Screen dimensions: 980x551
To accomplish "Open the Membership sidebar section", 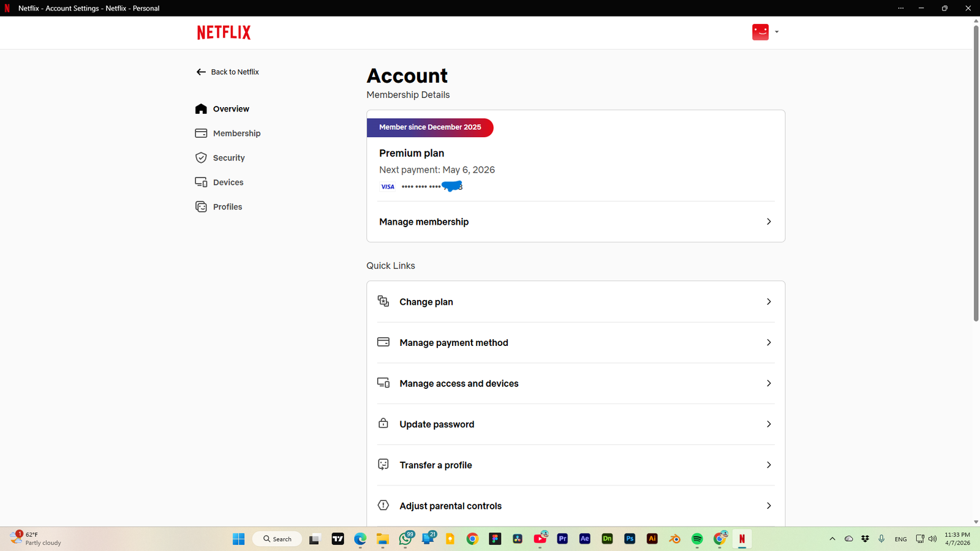I will (236, 133).
